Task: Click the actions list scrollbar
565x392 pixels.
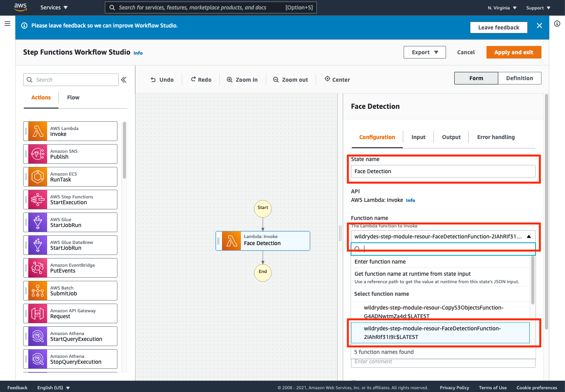Action: (x=124, y=150)
